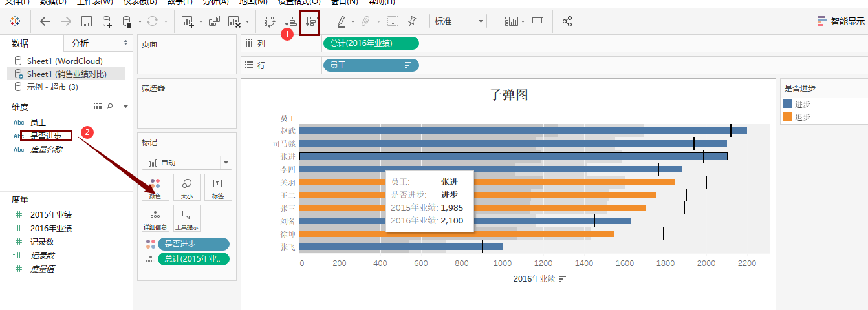Select the 总计(2015年业.. pill on Marks

tap(193, 259)
